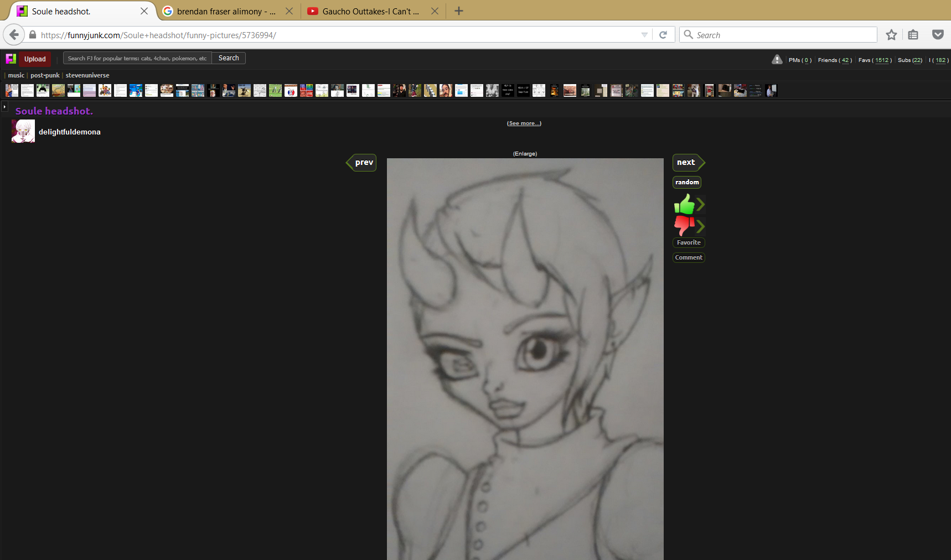
Task: Click the FunnyJunk logo icon
Action: click(x=11, y=59)
